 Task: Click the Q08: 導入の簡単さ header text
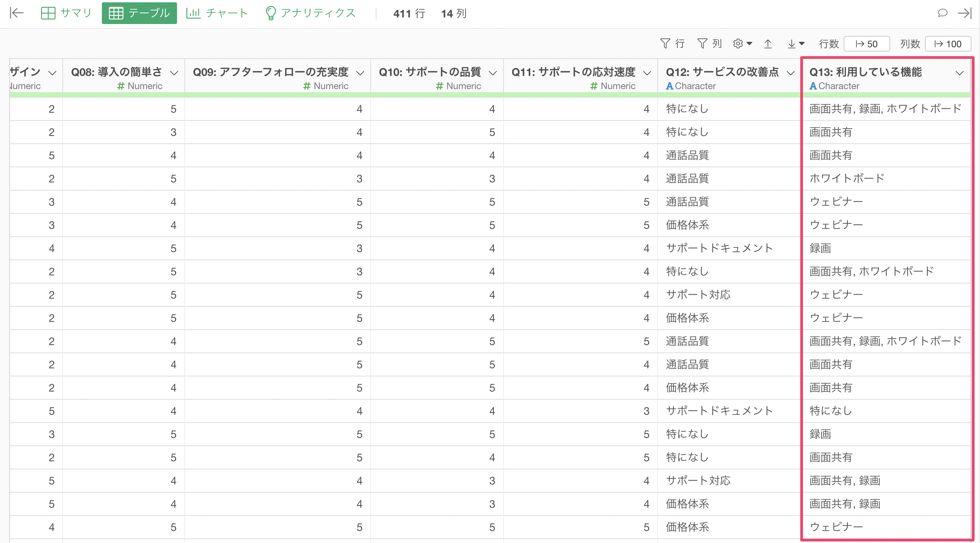[x=117, y=72]
